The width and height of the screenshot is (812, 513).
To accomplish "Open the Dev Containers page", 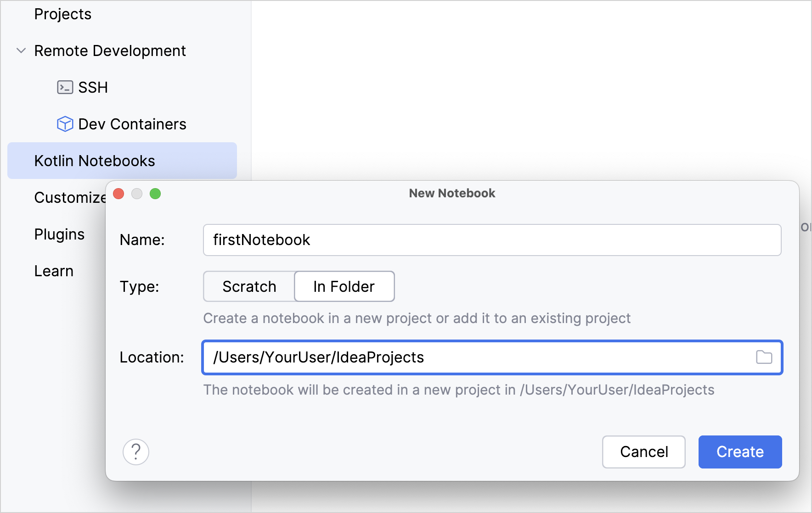I will (132, 124).
